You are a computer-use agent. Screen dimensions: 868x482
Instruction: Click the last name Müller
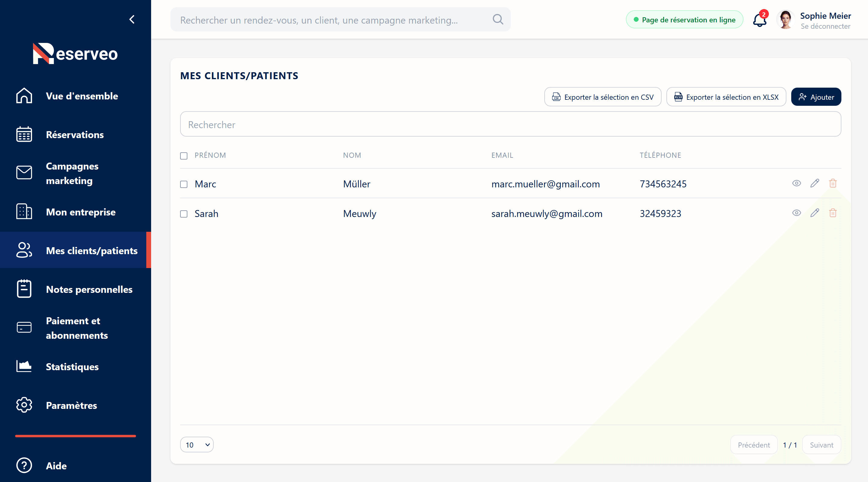click(x=357, y=184)
